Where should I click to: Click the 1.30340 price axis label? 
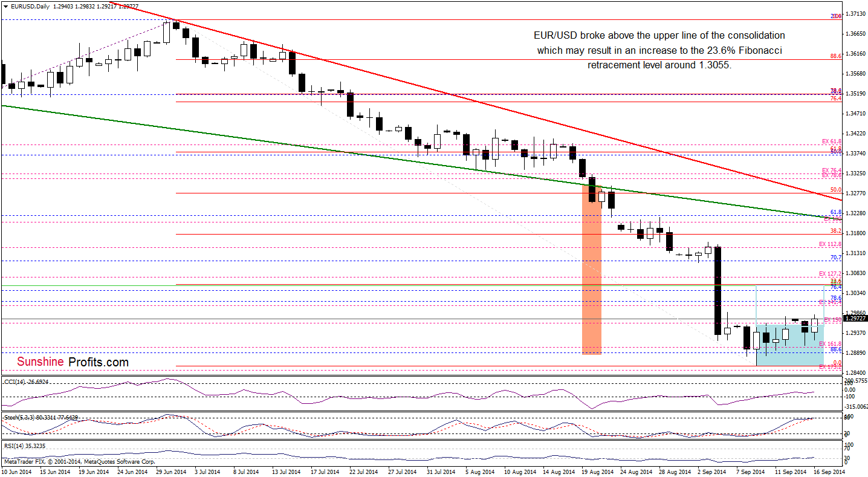(x=855, y=293)
